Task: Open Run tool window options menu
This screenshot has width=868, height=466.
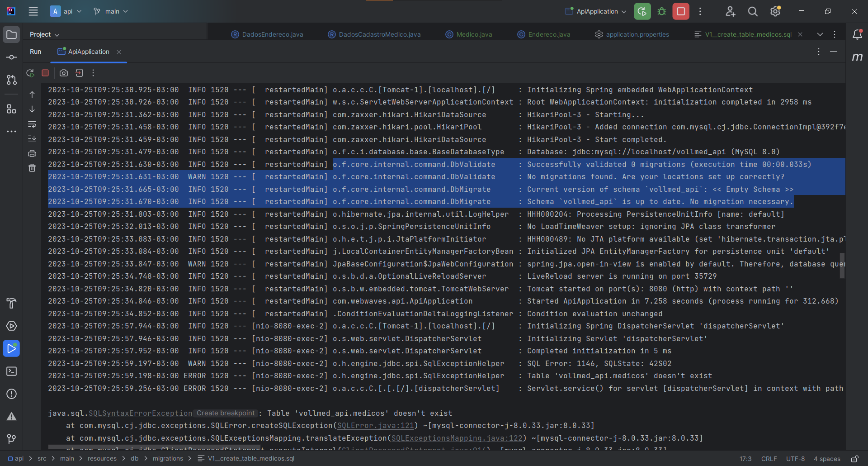Action: [x=819, y=52]
